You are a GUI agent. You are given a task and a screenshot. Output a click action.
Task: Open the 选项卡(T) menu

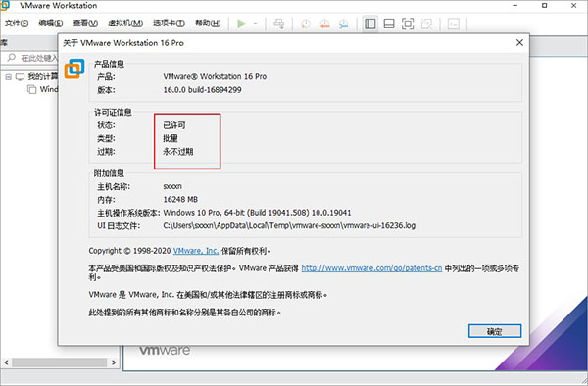click(169, 24)
